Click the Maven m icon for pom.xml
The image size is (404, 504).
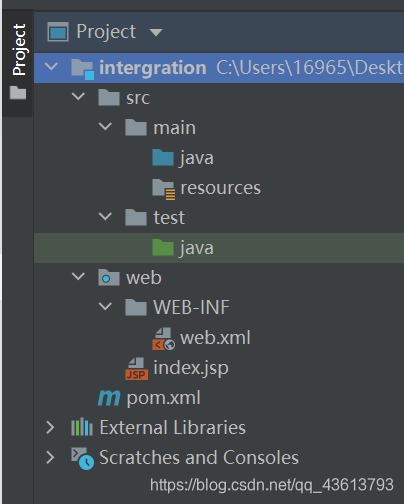click(x=109, y=398)
